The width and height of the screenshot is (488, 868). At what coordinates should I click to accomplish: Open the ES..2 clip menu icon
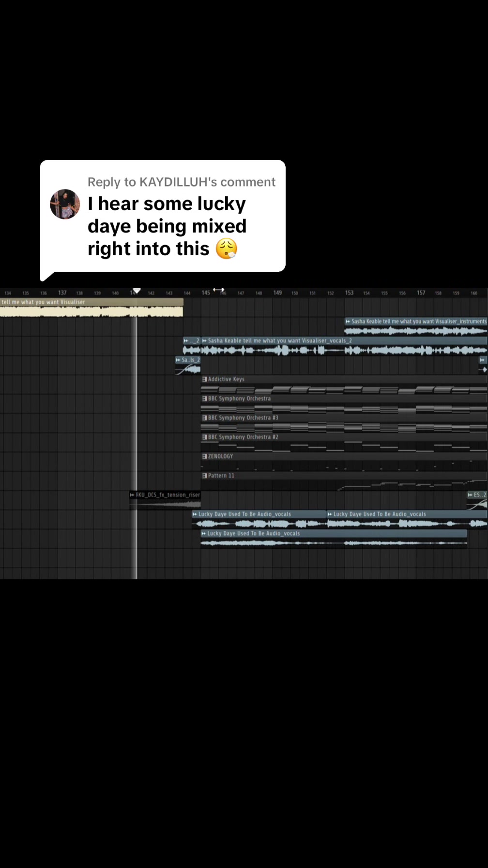[470, 495]
